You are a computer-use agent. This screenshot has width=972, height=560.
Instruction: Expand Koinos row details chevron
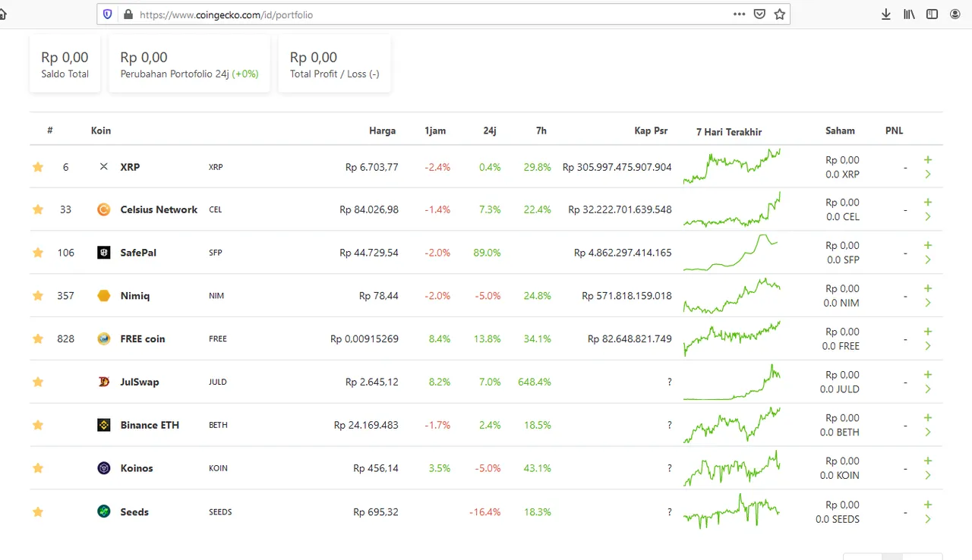click(x=928, y=476)
